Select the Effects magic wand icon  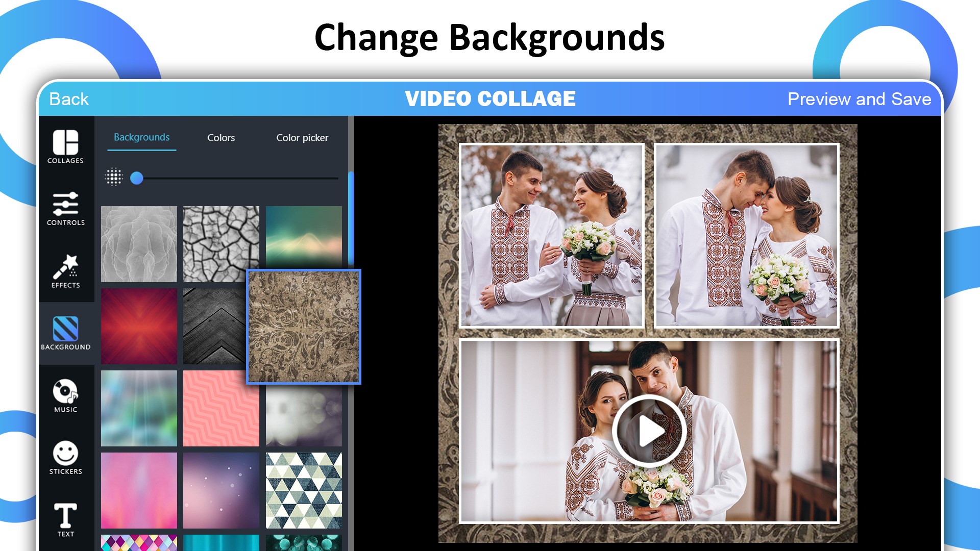pos(65,270)
